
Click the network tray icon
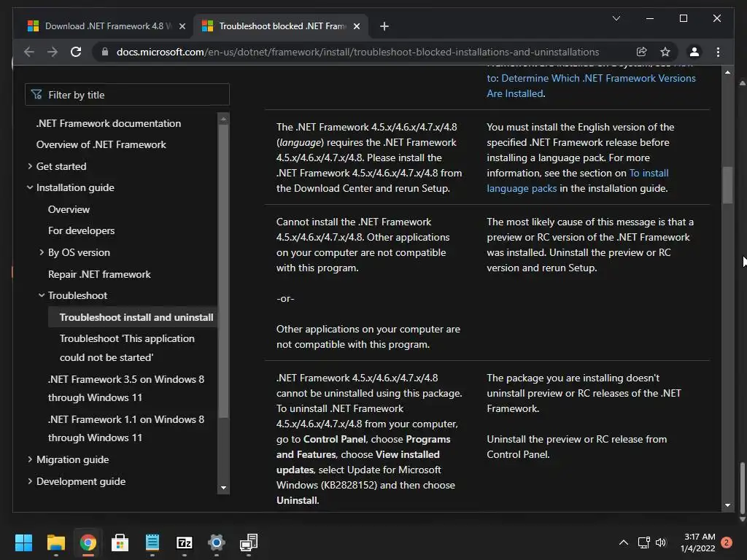coord(644,542)
